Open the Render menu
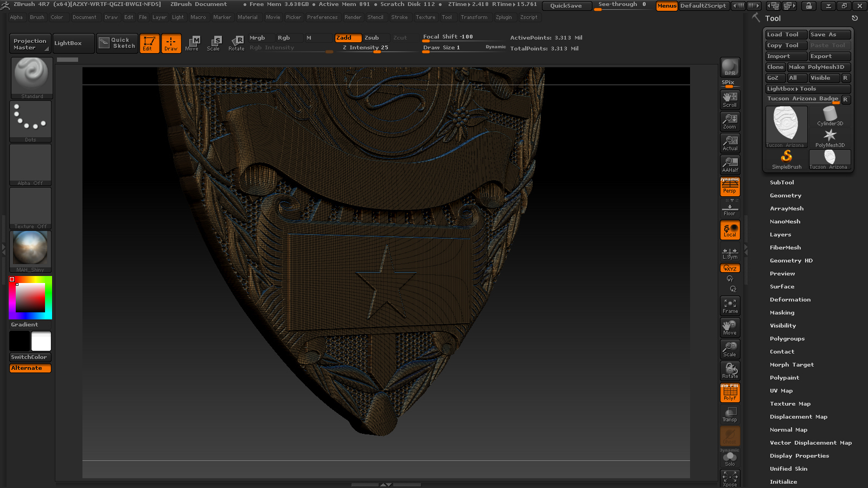The image size is (868, 488). [x=353, y=17]
